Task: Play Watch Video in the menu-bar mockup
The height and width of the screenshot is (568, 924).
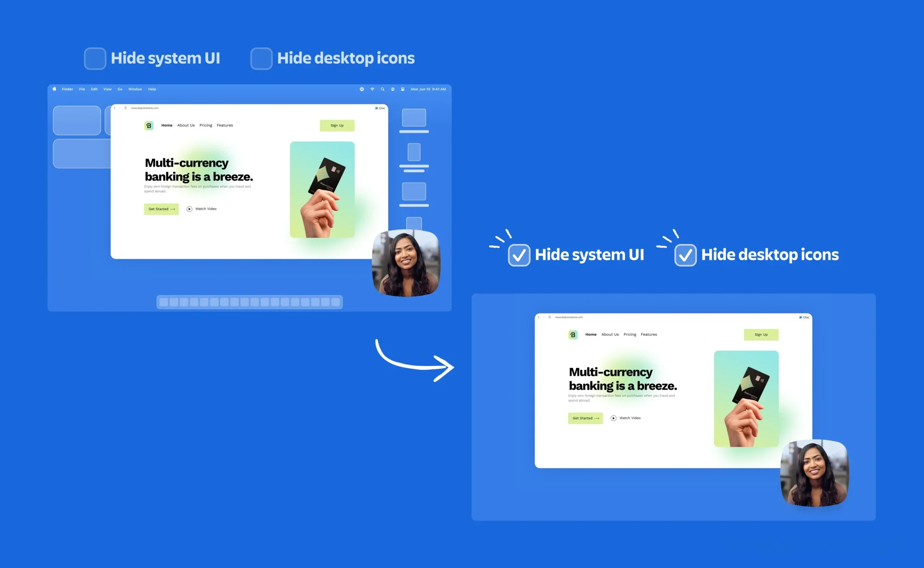Action: pyautogui.click(x=201, y=209)
